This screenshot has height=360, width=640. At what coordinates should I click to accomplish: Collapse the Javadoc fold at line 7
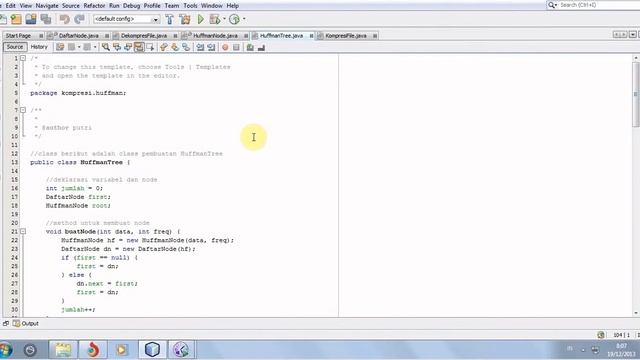23,110
